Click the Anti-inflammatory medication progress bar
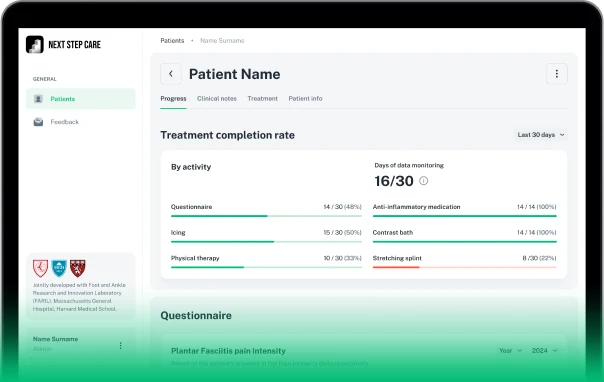The image size is (604, 382). pos(465,216)
